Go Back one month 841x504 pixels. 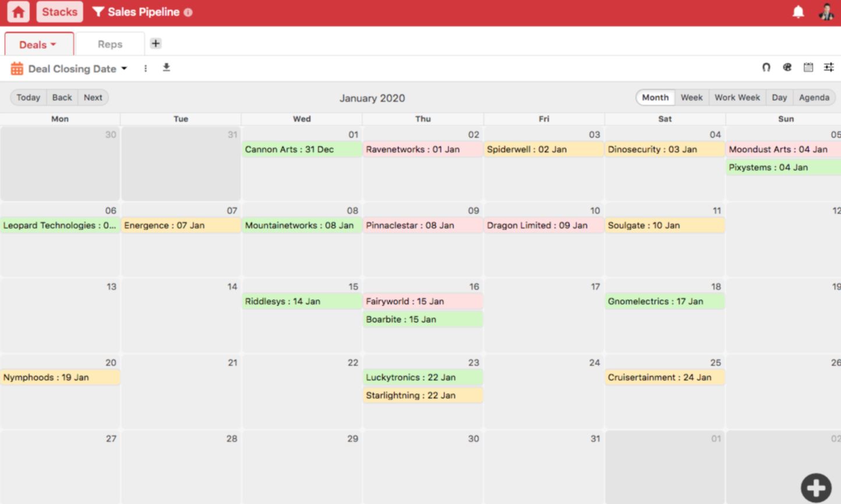point(62,98)
